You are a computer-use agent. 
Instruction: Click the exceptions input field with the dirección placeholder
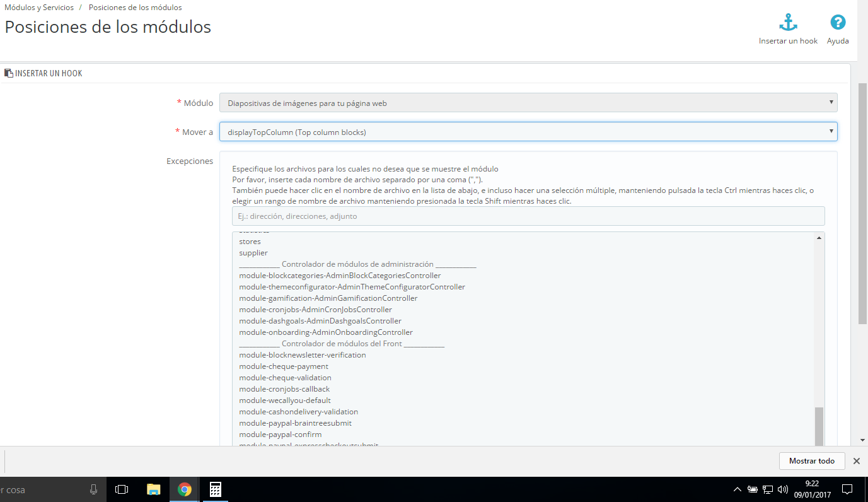click(x=528, y=216)
